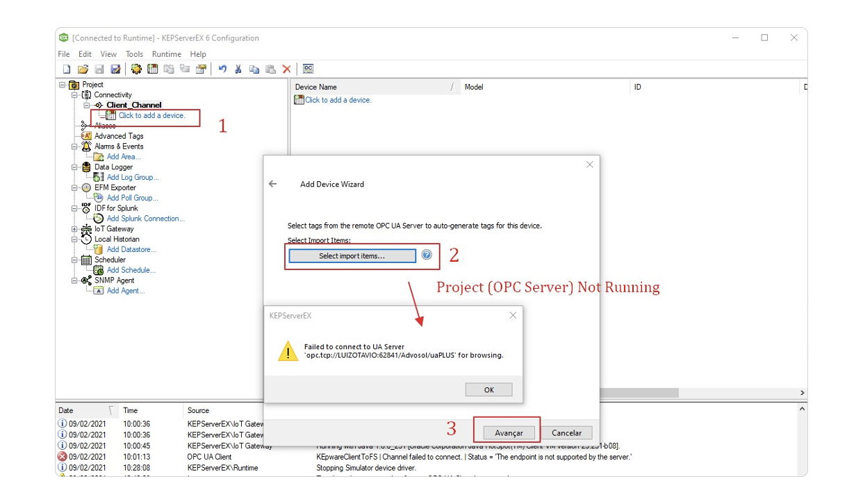The height and width of the screenshot is (504, 863).
Task: Click the Add Splunk Connection link
Action: pyautogui.click(x=146, y=219)
